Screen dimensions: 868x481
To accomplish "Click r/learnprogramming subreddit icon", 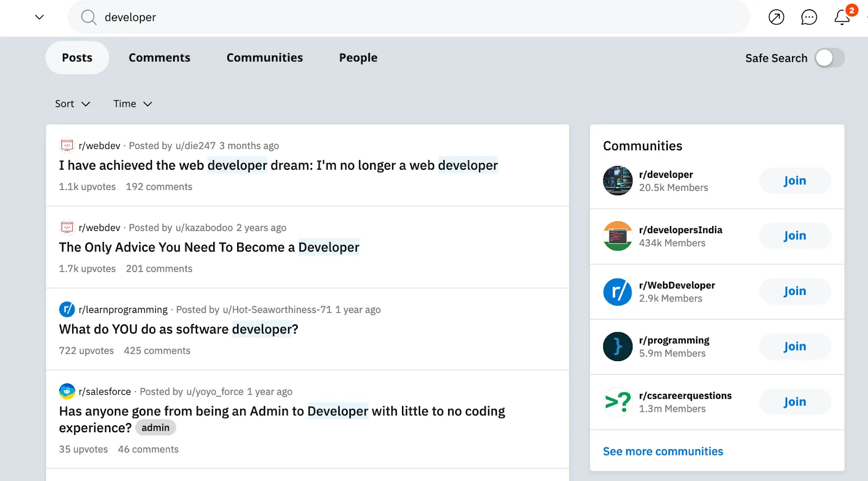I will tap(67, 309).
